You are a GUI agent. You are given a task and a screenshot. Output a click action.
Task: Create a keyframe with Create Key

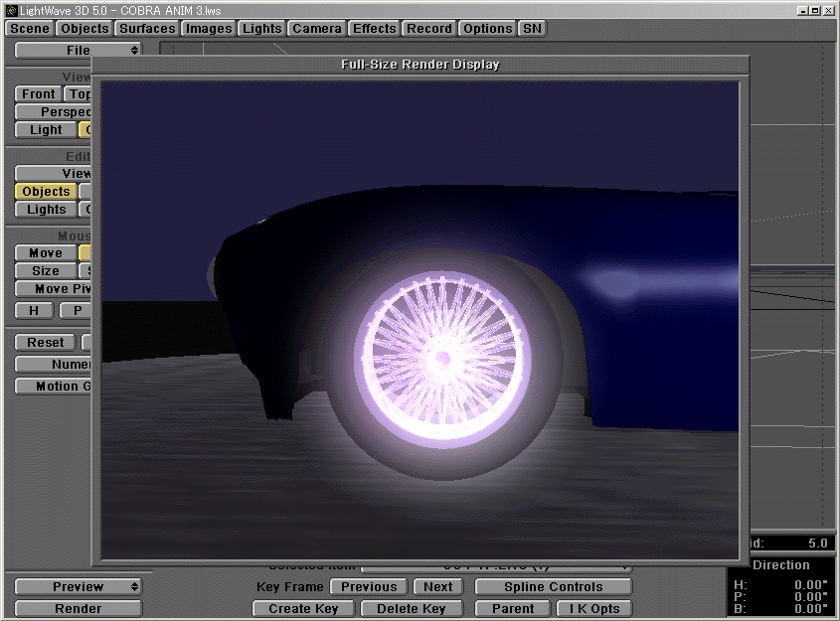(302, 608)
